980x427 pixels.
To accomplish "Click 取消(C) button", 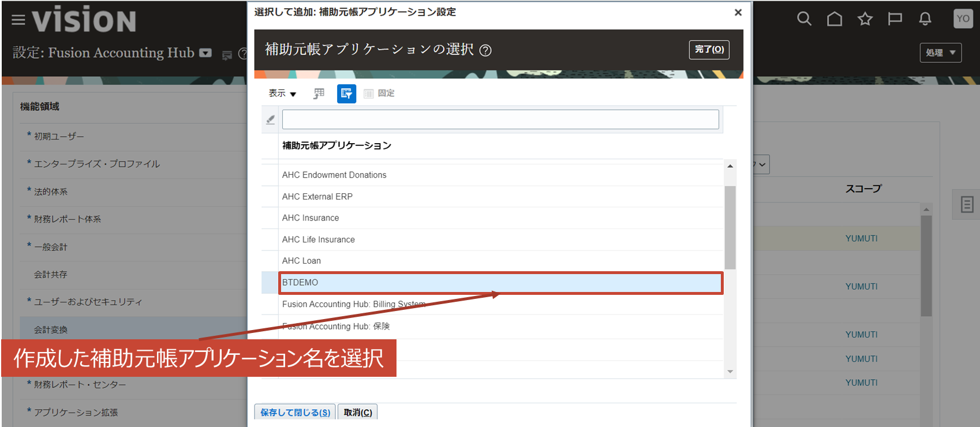I will pyautogui.click(x=358, y=412).
